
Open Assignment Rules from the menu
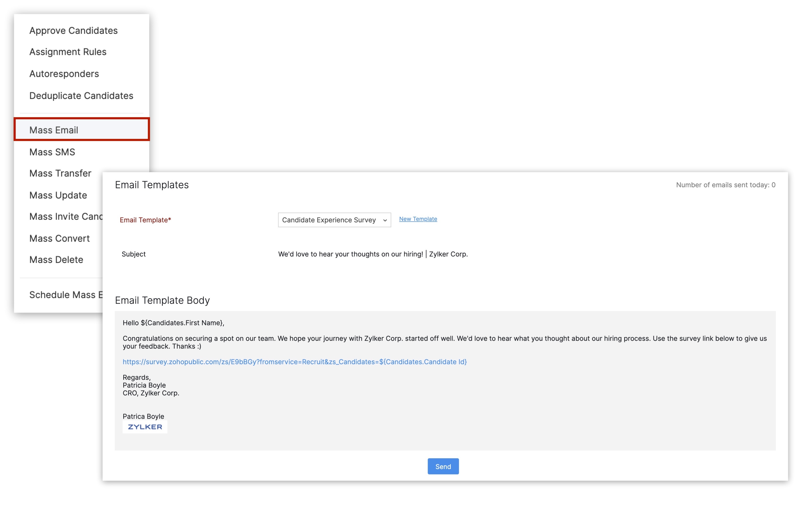pyautogui.click(x=68, y=52)
